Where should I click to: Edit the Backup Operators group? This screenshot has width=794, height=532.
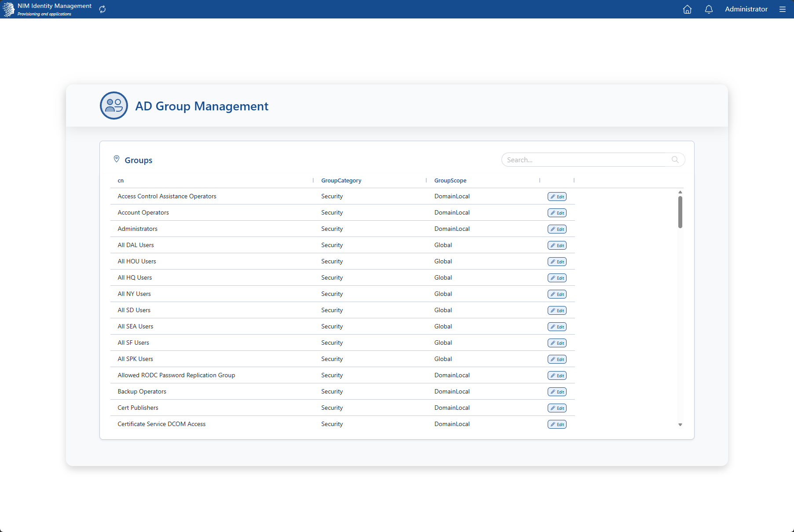tap(557, 392)
